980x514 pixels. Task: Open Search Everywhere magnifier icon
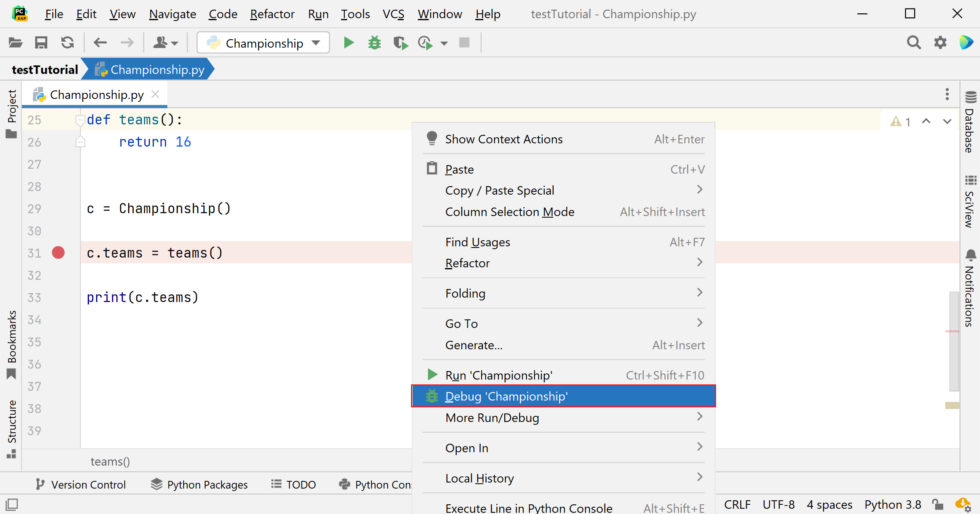pyautogui.click(x=913, y=42)
